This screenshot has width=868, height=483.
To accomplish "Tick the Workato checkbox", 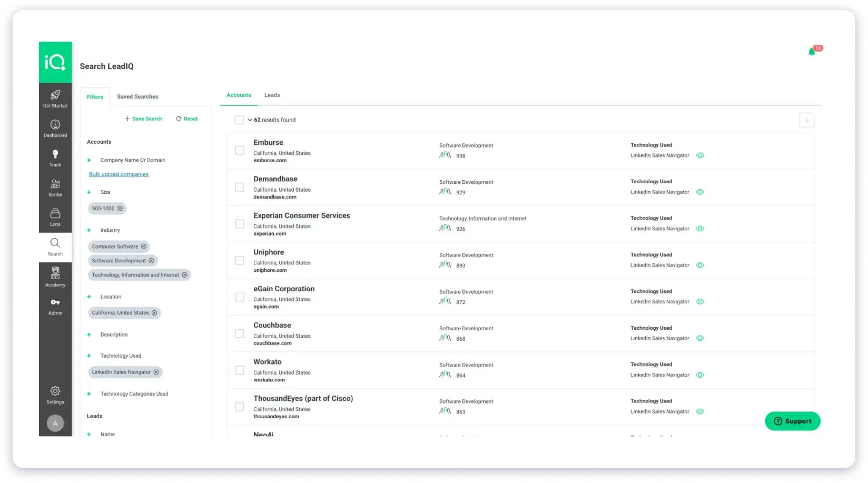I will point(240,370).
